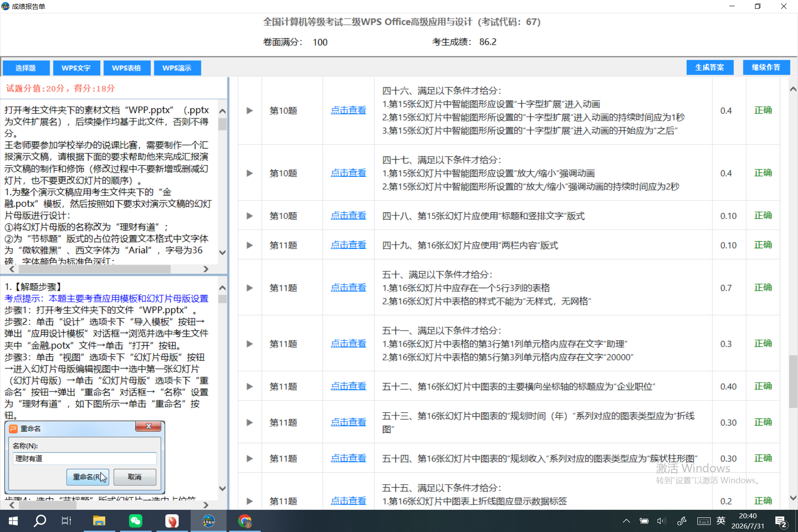The width and height of the screenshot is (798, 532).
Task: Expand the row for criterion 五十五
Action: click(250, 501)
